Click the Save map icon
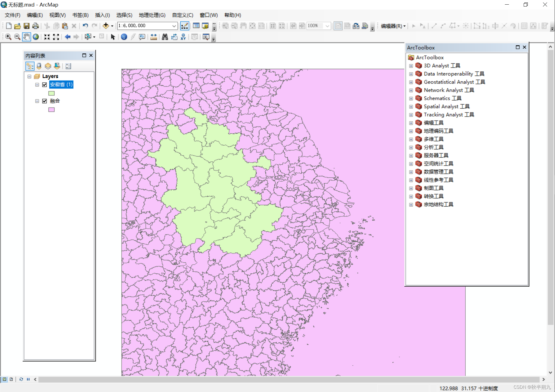Screen dimensions: 555x392 pyautogui.click(x=26, y=26)
